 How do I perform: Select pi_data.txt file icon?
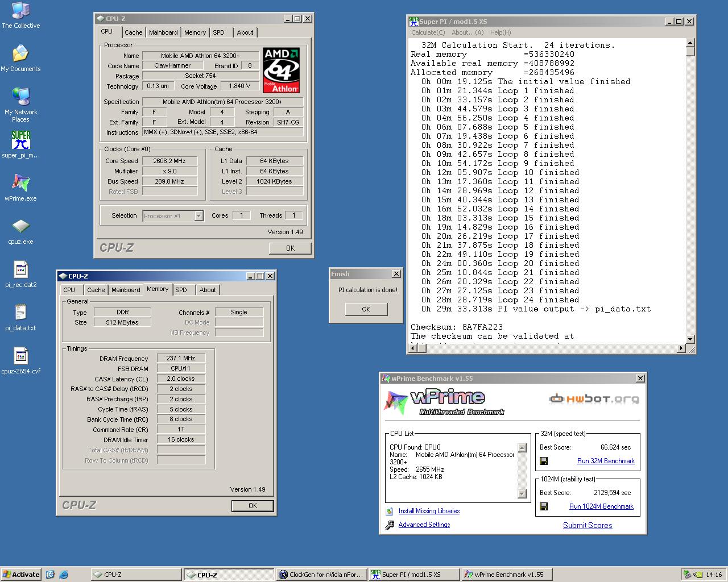20,317
